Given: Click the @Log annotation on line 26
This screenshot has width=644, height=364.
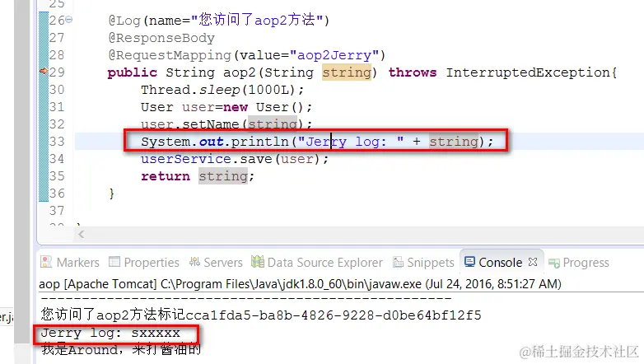Looking at the screenshot, I should 124,20.
